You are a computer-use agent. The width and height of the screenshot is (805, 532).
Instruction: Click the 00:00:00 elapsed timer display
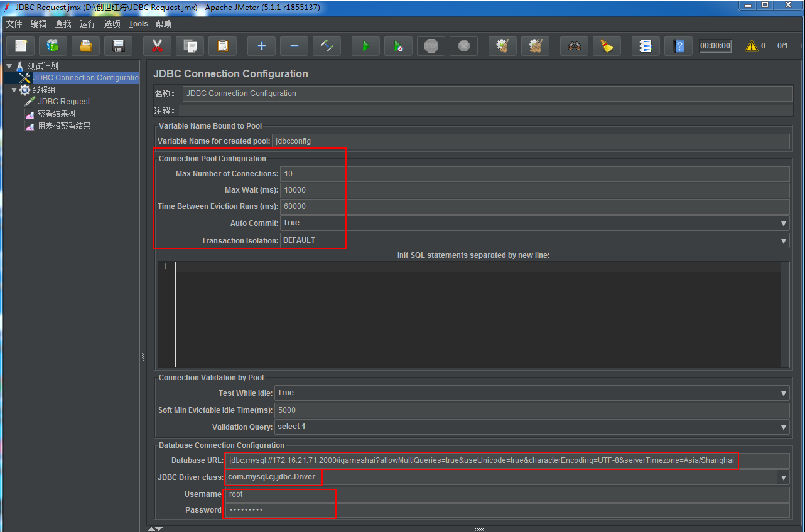tap(715, 46)
